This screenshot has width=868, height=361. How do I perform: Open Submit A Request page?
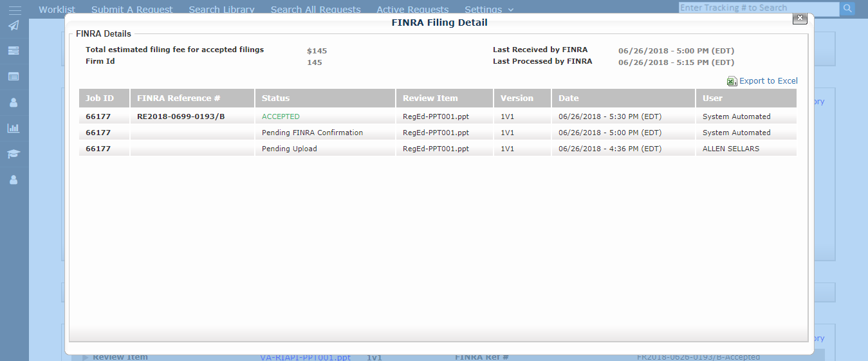pos(132,10)
